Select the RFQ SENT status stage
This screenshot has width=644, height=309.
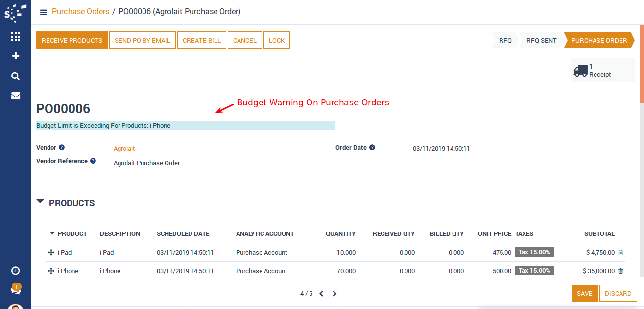(x=541, y=40)
